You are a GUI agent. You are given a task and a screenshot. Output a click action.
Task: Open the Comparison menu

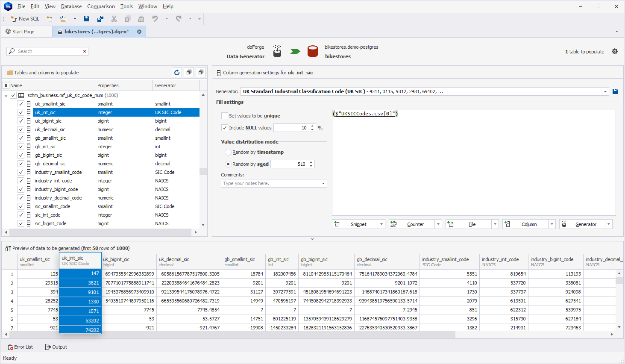[101, 6]
